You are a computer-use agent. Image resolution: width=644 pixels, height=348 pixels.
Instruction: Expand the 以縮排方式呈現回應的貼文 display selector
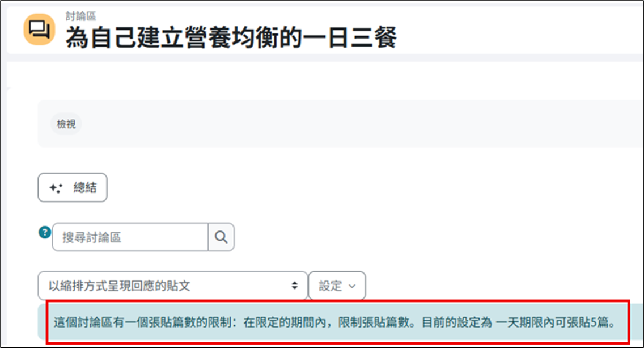172,286
